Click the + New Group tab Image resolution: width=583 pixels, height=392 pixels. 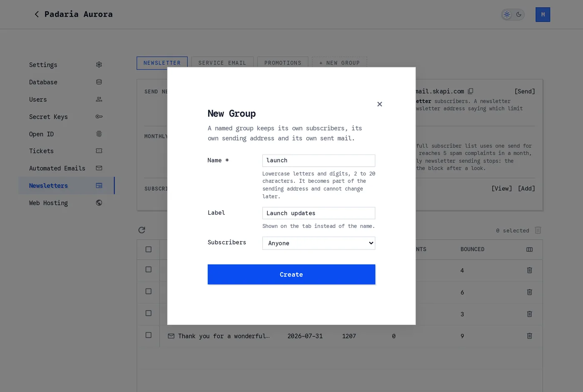339,63
